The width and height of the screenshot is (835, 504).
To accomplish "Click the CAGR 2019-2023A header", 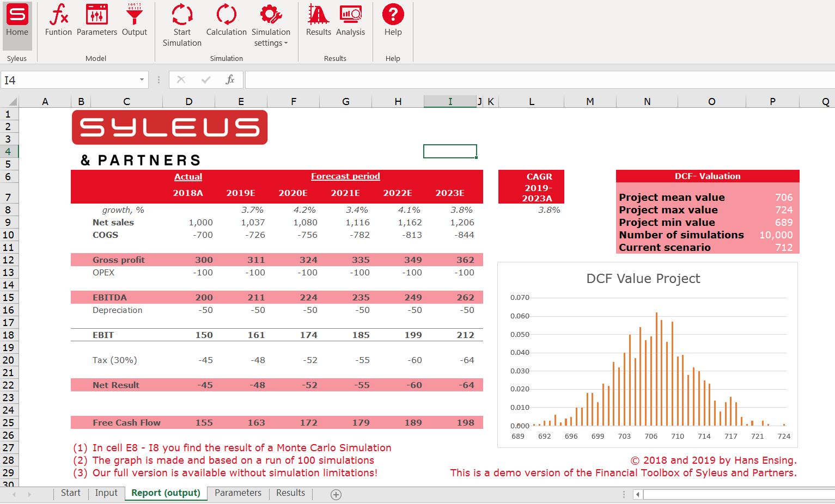I will coord(531,187).
